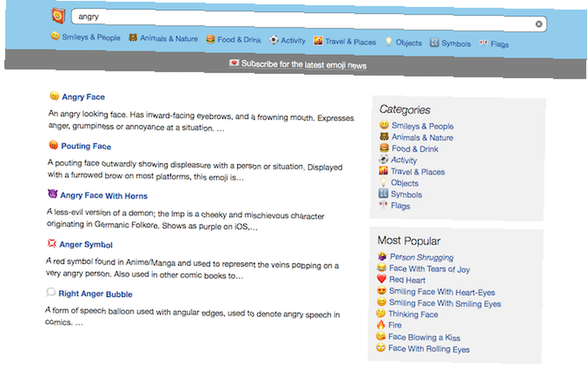The image size is (588, 370).
Task: Open Smileys & People in the top navigation
Action: point(91,37)
